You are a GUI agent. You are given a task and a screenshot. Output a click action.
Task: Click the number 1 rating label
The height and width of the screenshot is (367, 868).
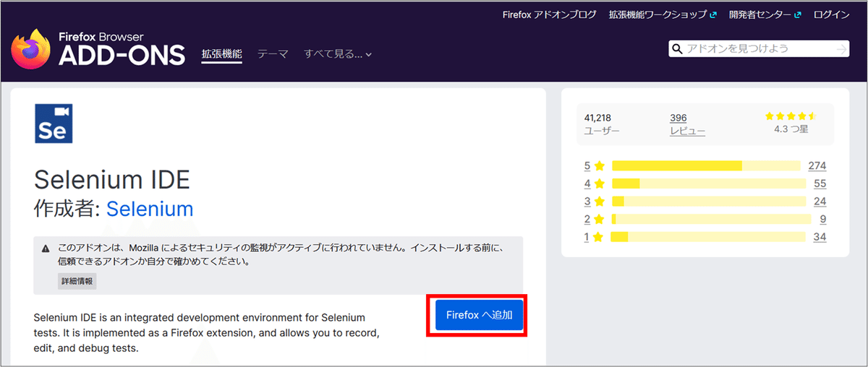coord(587,237)
